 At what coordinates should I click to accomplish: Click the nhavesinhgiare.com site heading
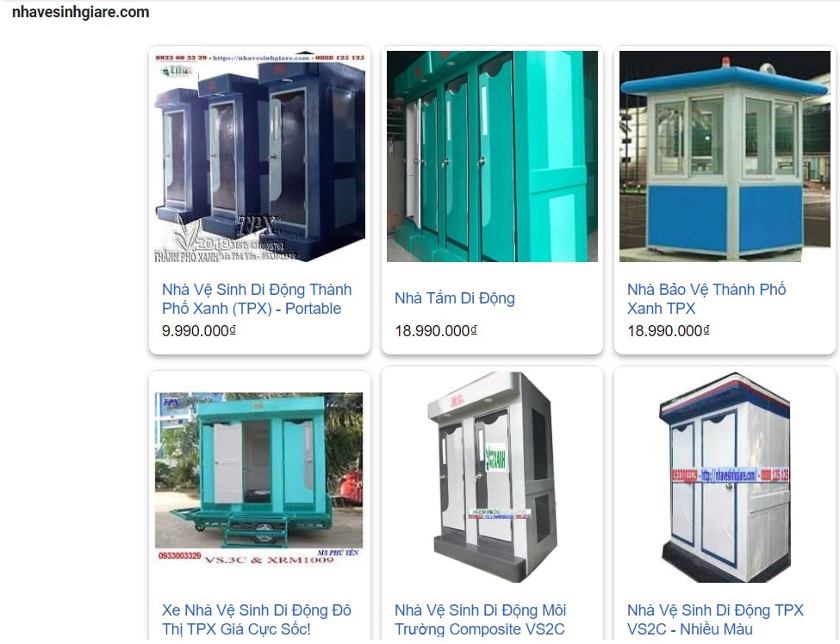81,12
